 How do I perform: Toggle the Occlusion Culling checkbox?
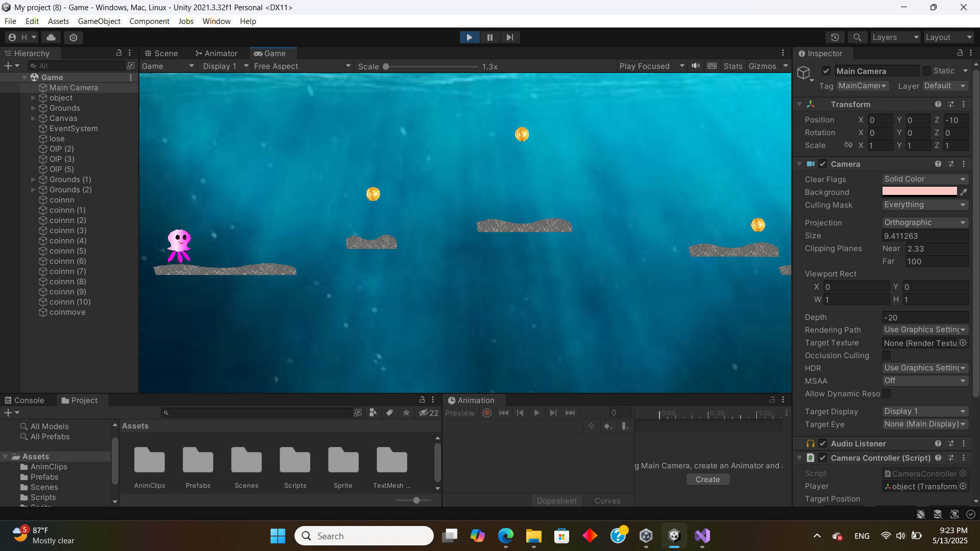[x=887, y=355]
